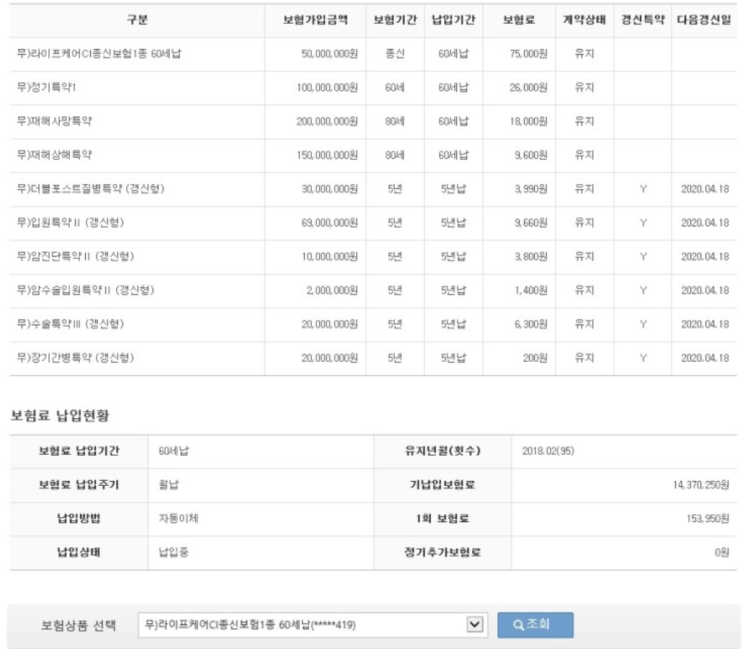Click the 200원 premium value
This screenshot has height=649, width=743.
point(535,358)
